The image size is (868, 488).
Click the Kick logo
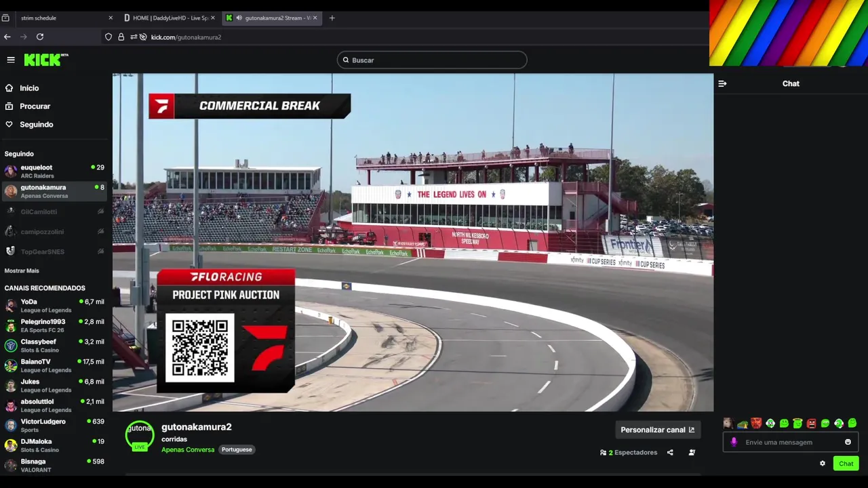tap(45, 60)
